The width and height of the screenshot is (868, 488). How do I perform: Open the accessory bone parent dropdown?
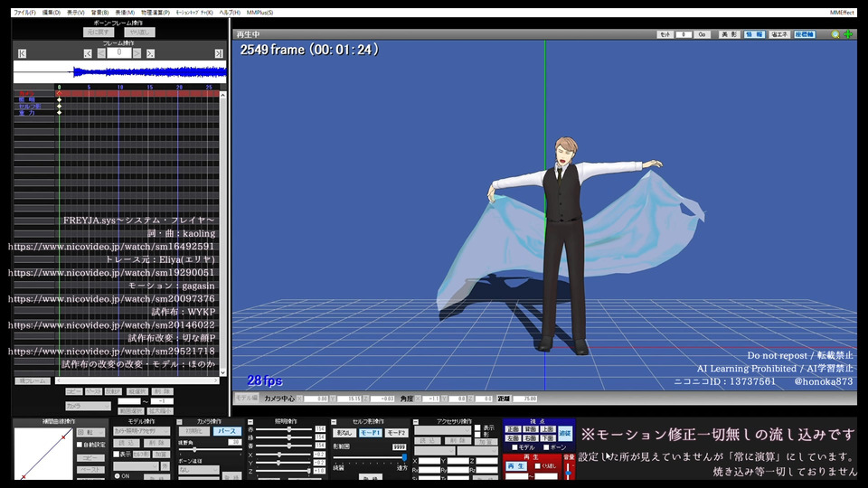click(477, 451)
